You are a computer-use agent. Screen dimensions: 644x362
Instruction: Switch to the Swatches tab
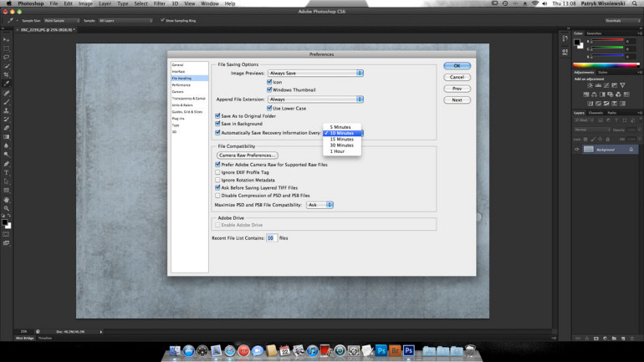pyautogui.click(x=594, y=33)
